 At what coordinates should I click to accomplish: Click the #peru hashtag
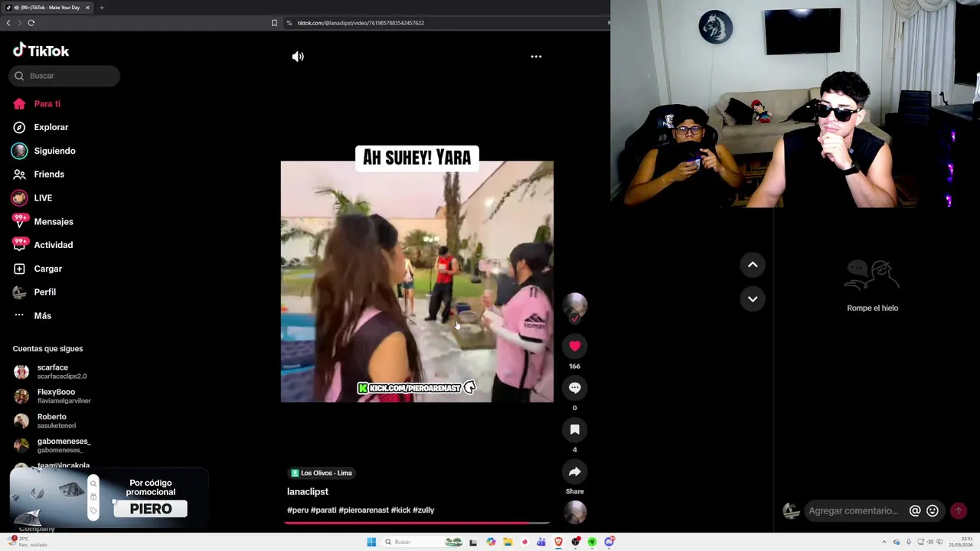(x=298, y=510)
